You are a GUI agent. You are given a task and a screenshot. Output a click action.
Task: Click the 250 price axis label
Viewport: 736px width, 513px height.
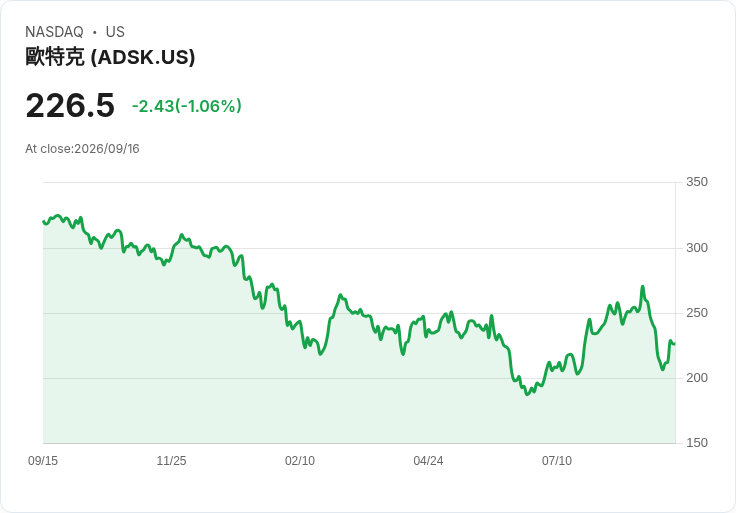(697, 313)
